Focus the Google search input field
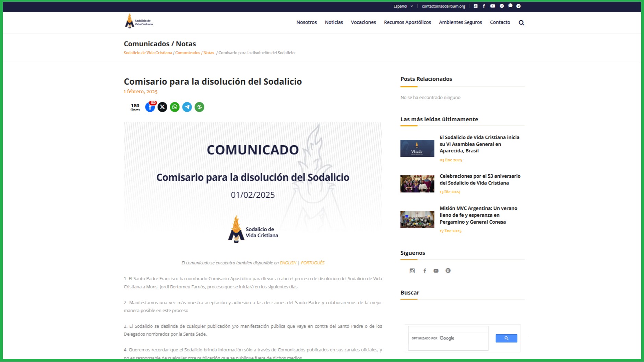The image size is (644, 362). coord(448,338)
